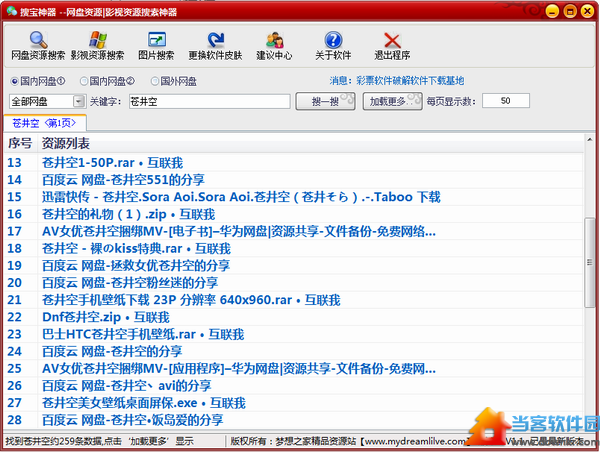Screen dimensions: 600x452
Task: Open result 23 巴士HTC手机壁纸.rar
Action: click(143, 335)
